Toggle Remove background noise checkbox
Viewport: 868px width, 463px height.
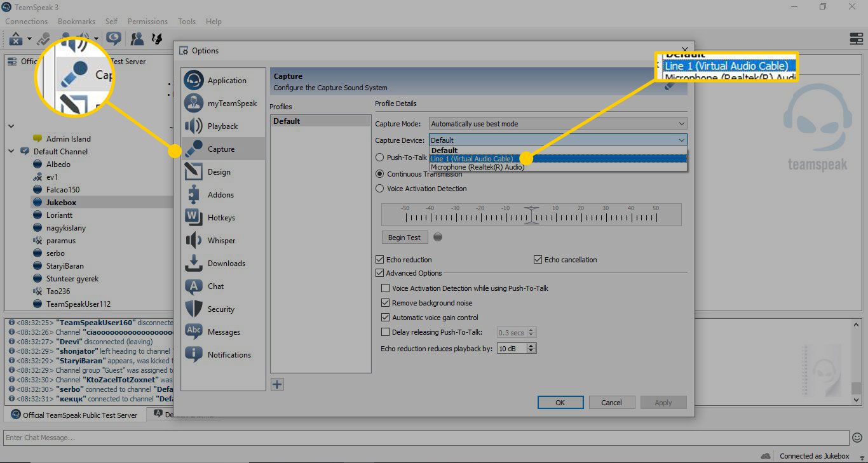(x=385, y=303)
